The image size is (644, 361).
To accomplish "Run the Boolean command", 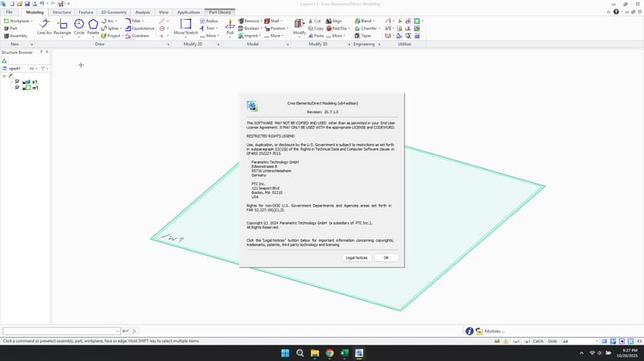I will point(250,28).
